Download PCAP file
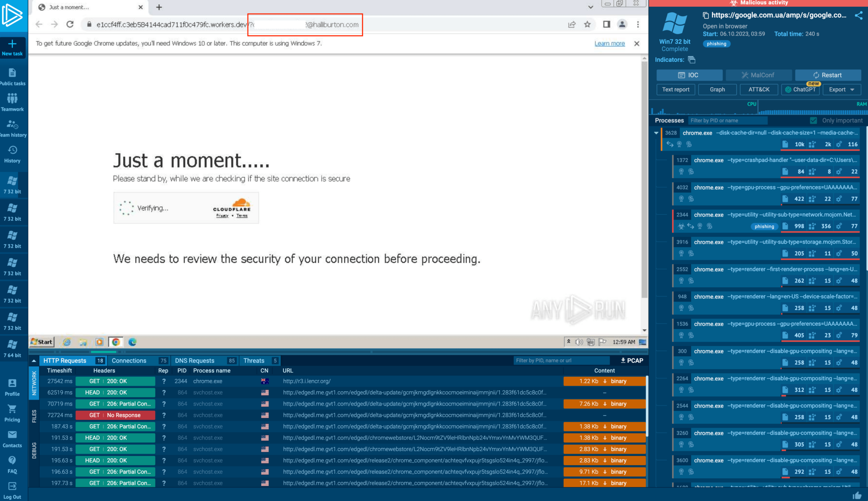This screenshot has height=501, width=868. pyautogui.click(x=632, y=361)
